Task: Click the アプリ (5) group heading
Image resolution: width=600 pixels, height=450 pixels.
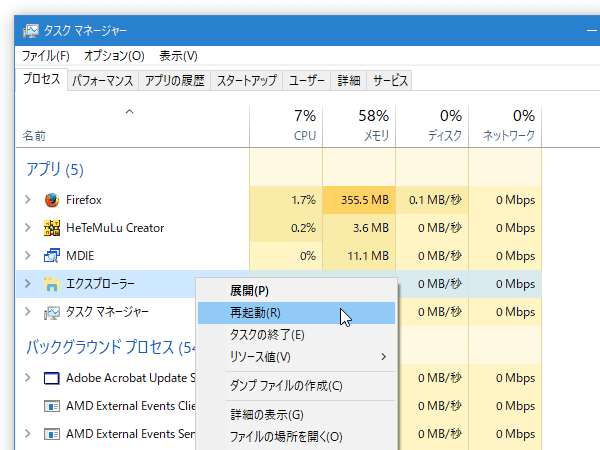Action: pyautogui.click(x=55, y=170)
